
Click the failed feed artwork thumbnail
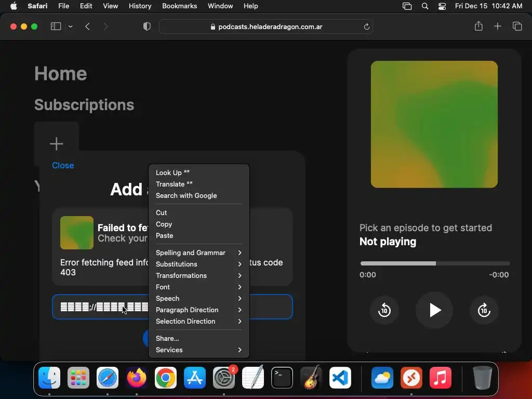coord(77,233)
